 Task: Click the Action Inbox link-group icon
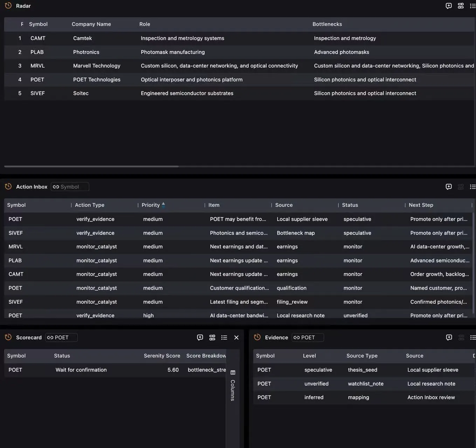point(461,187)
